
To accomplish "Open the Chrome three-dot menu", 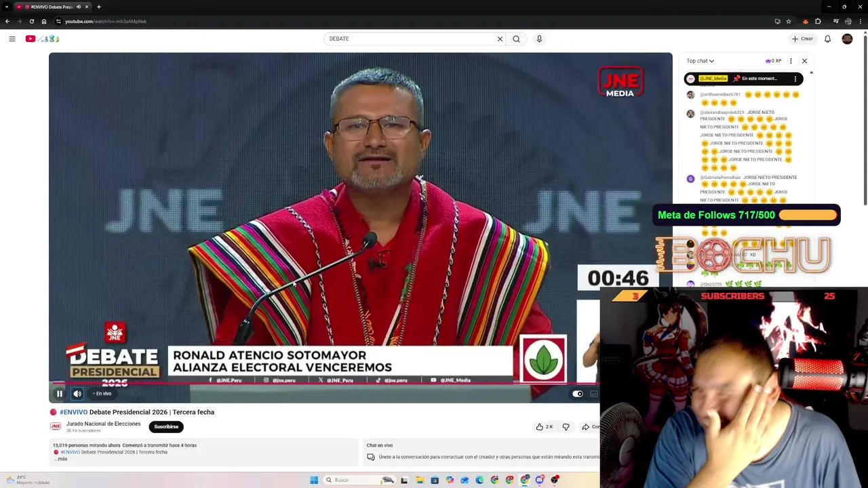I will coord(860,21).
